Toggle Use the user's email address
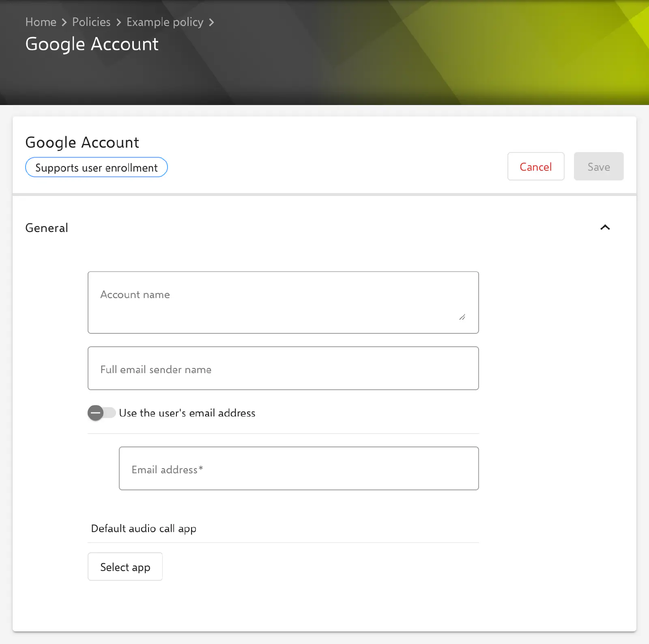The image size is (649, 644). point(102,413)
